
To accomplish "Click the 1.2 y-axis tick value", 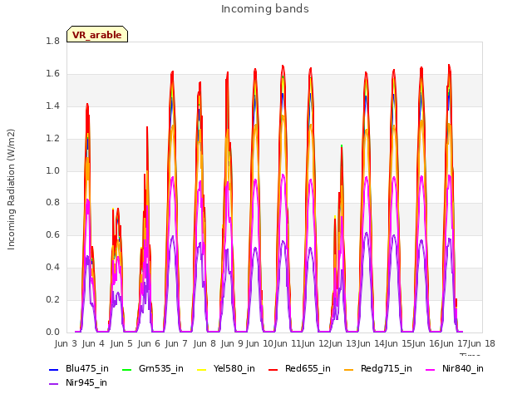I will pos(52,139).
